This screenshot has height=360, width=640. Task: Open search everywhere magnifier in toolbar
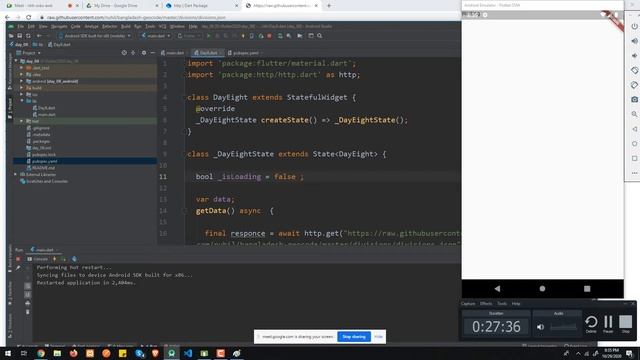320,36
